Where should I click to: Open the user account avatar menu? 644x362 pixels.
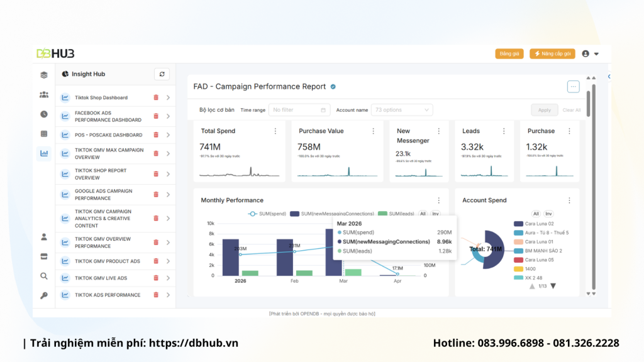pyautogui.click(x=590, y=54)
